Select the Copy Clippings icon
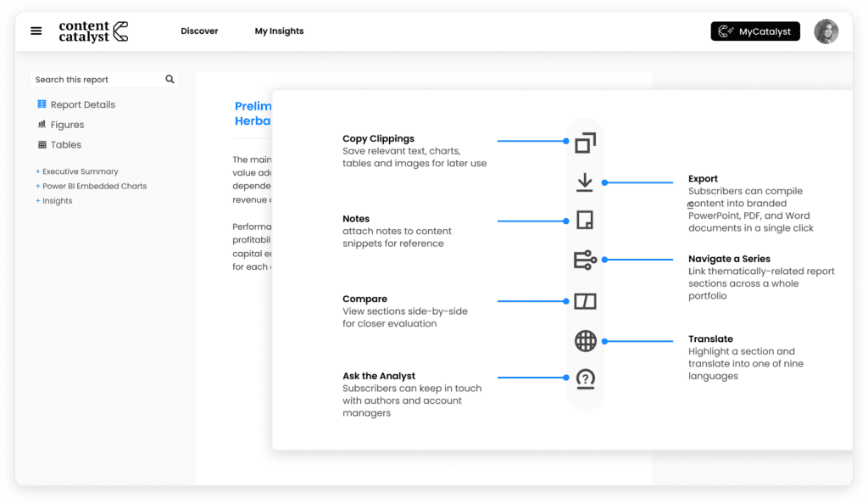The height and width of the screenshot is (504, 868). [584, 143]
